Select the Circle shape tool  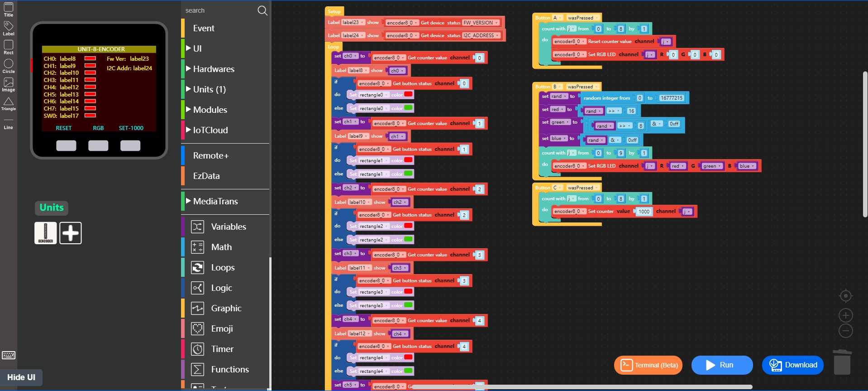coord(9,66)
